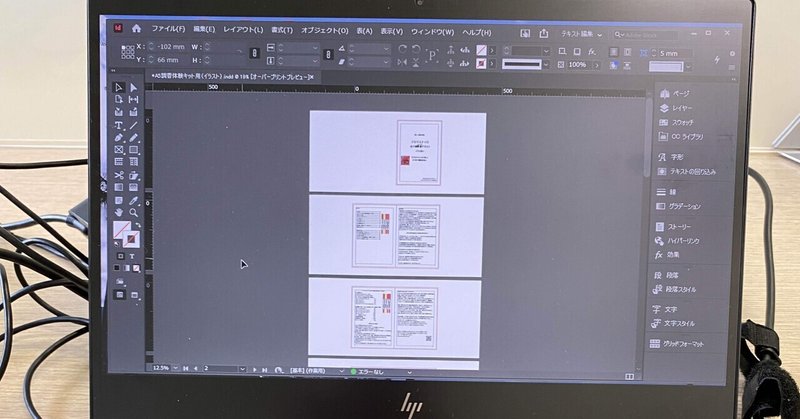
Task: Select the Rectangle tool
Action: (134, 150)
